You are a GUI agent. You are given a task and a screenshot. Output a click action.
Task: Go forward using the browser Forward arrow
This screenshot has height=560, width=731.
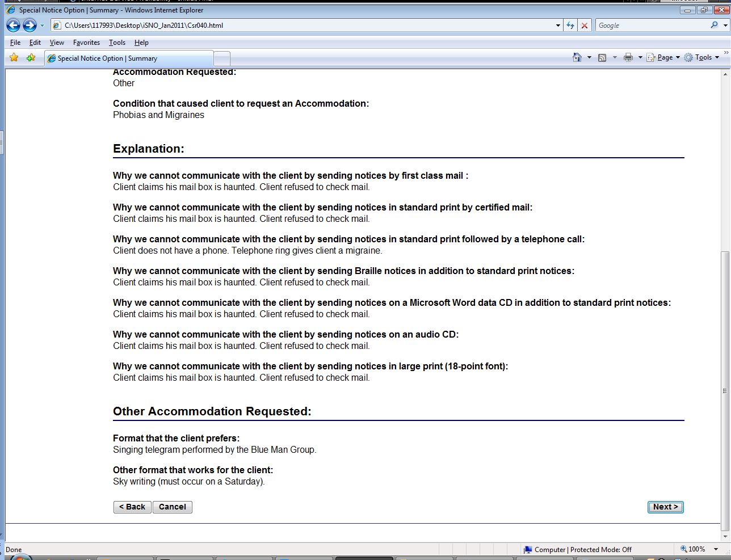pos(30,25)
